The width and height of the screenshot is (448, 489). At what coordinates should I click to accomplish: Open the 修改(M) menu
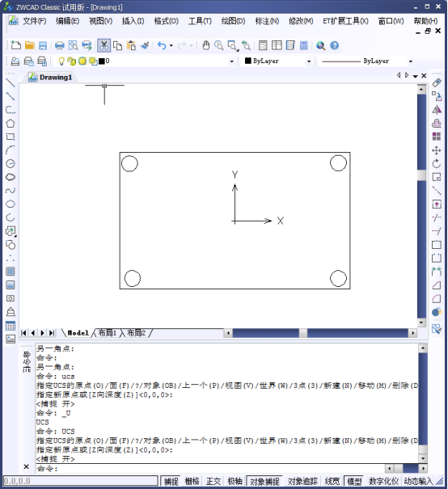tap(301, 21)
